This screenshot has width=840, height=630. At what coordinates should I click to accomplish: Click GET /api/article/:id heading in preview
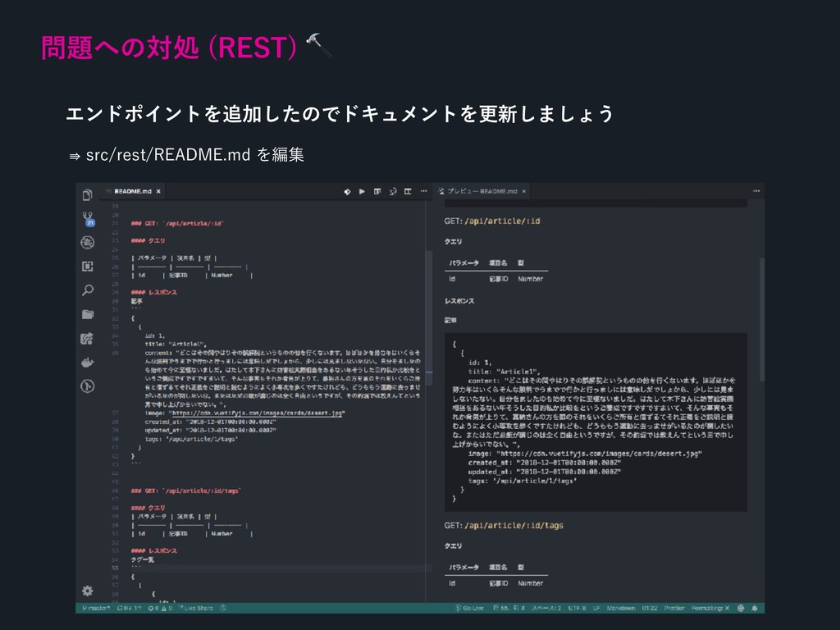tap(492, 221)
